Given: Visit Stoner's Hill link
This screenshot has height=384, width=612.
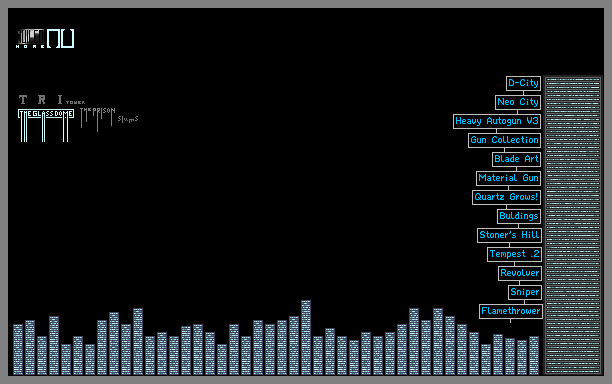Looking at the screenshot, I should pyautogui.click(x=509, y=235).
